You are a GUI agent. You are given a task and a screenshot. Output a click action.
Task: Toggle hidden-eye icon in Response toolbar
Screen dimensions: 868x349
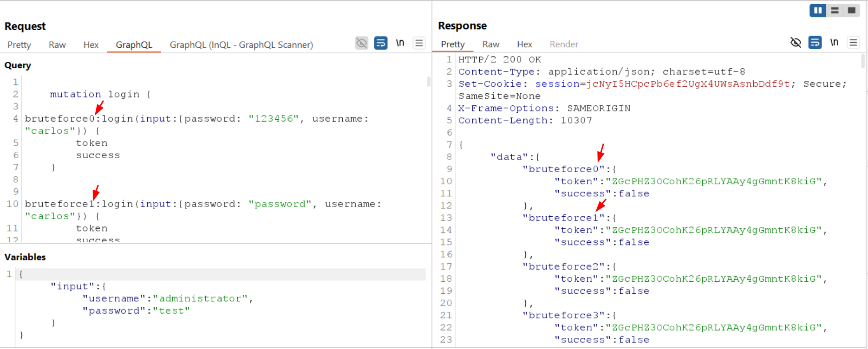click(796, 43)
